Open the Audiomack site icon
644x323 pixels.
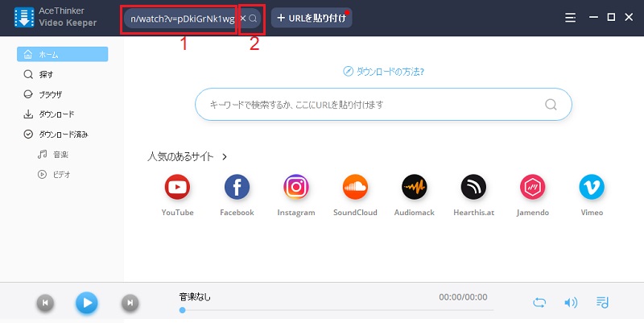[x=414, y=187]
